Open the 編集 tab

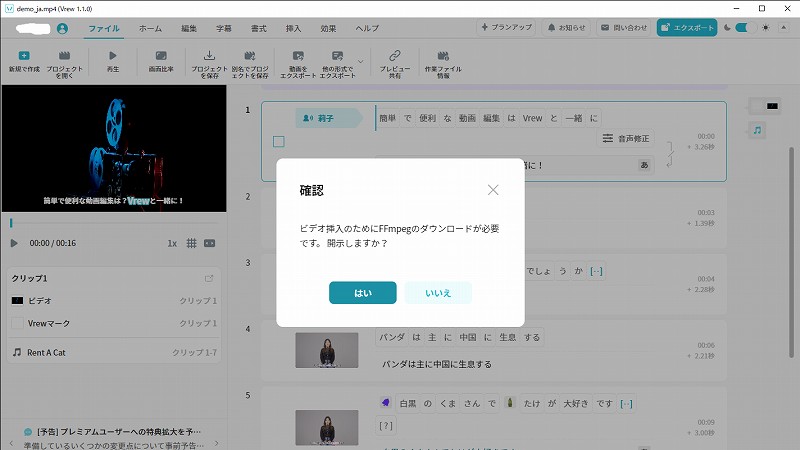click(189, 29)
